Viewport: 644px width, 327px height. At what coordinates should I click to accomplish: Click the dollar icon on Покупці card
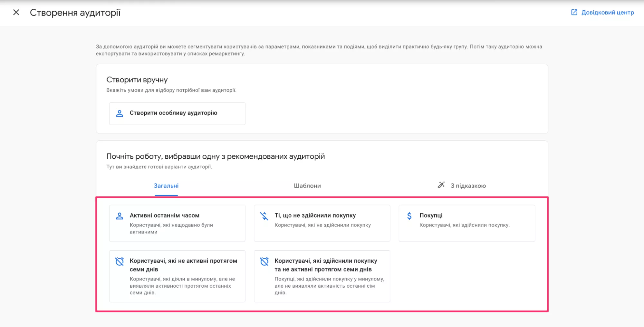409,216
